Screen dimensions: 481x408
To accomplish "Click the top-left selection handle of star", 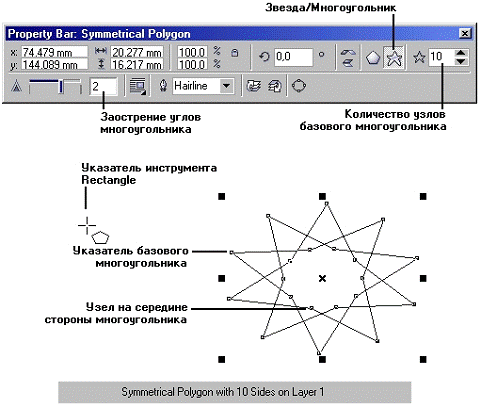I will click(222, 196).
